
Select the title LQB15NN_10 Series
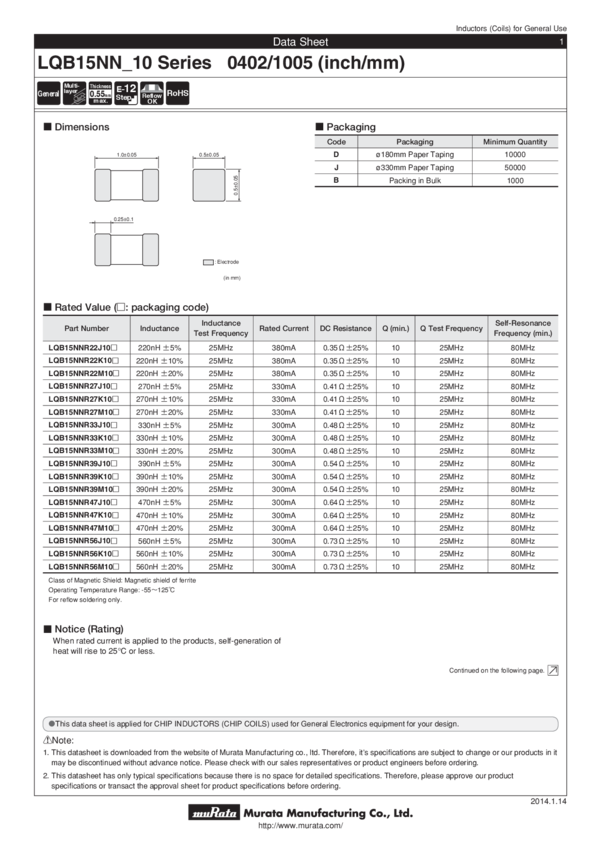125,63
